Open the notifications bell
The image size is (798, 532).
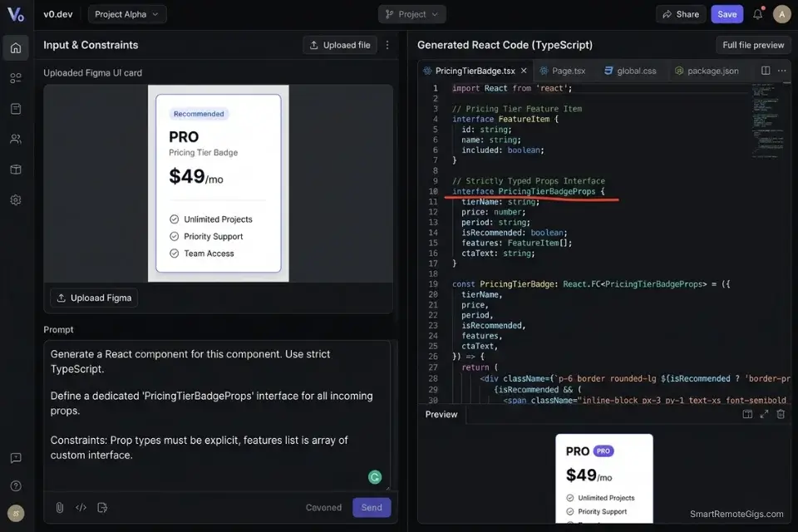pyautogui.click(x=758, y=14)
